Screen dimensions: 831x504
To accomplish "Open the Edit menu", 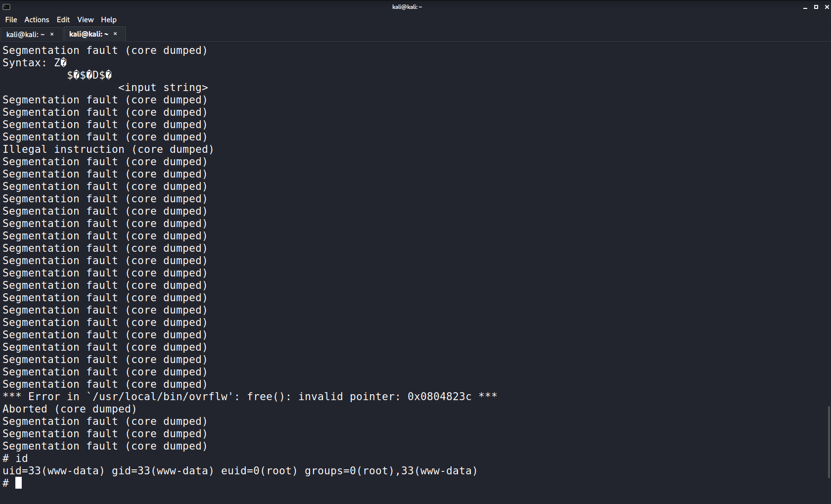I will tap(63, 20).
